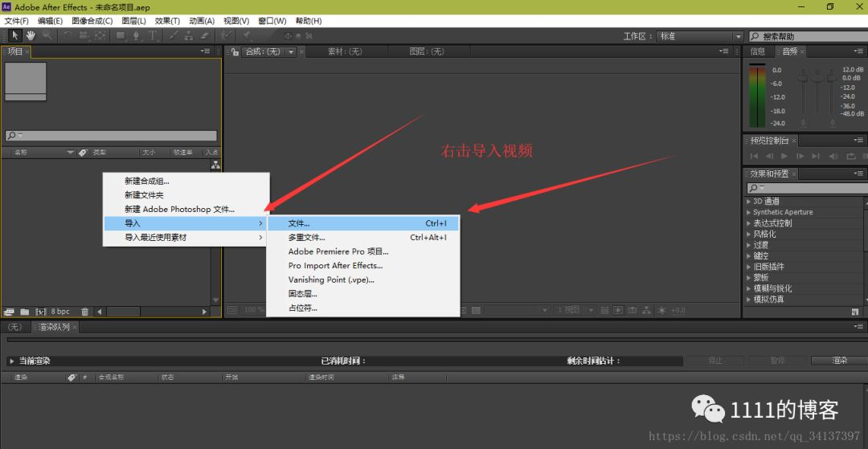
Task: Click the label tag column in Render Queue
Action: [x=72, y=378]
